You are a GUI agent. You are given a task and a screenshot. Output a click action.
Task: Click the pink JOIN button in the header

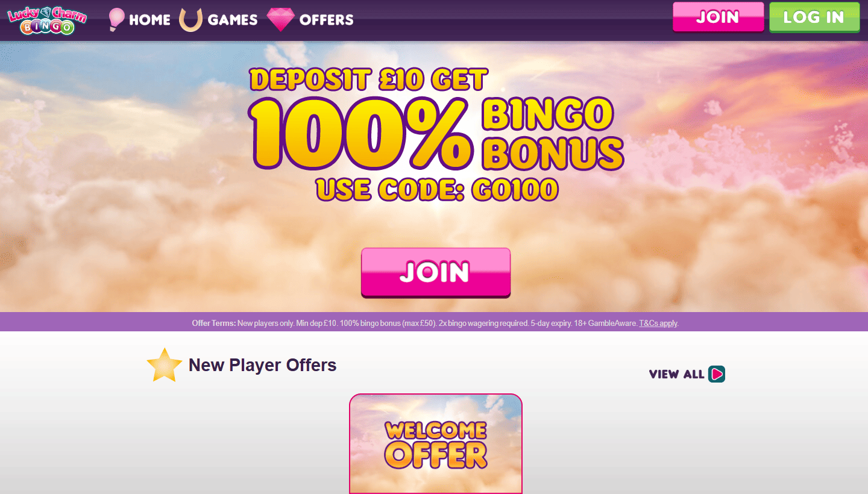(718, 17)
